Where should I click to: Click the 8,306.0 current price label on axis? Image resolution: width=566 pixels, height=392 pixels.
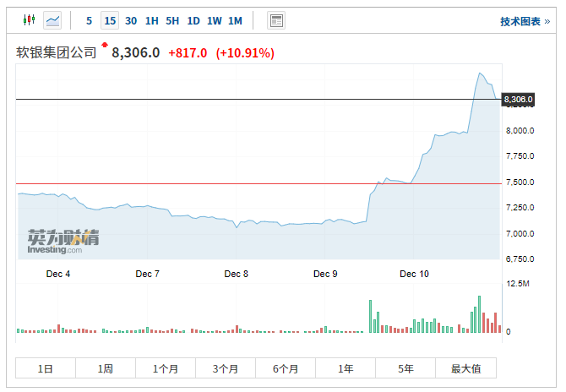coord(518,99)
